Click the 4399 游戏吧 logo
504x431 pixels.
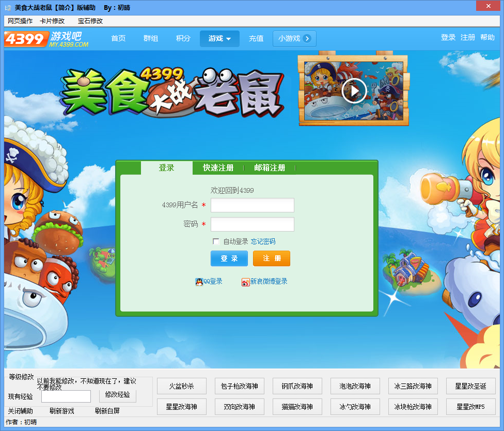47,39
